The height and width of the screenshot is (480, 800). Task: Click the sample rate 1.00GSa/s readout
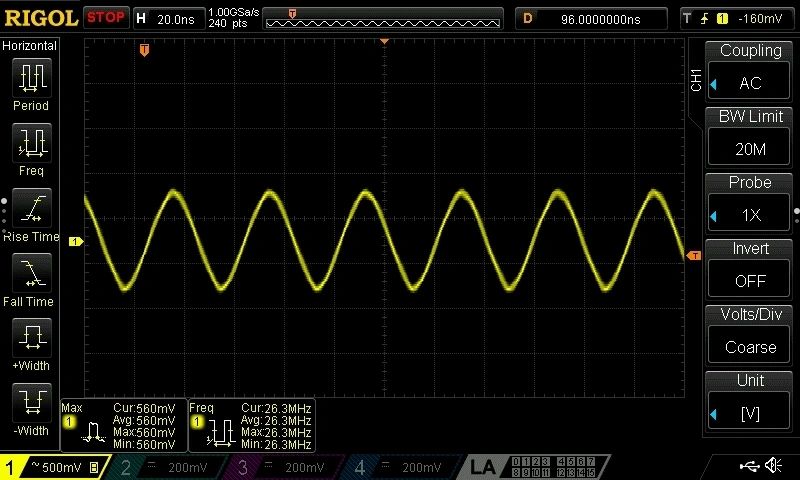(234, 12)
